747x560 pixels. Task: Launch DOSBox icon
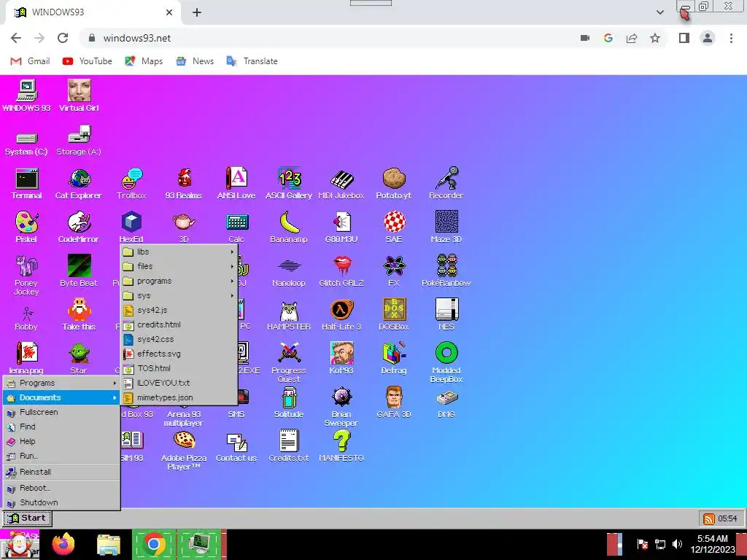[393, 315]
